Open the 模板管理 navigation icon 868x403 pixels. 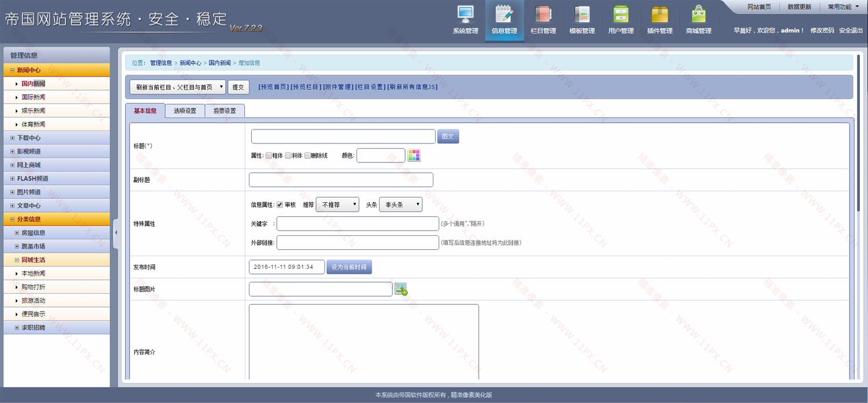click(582, 14)
